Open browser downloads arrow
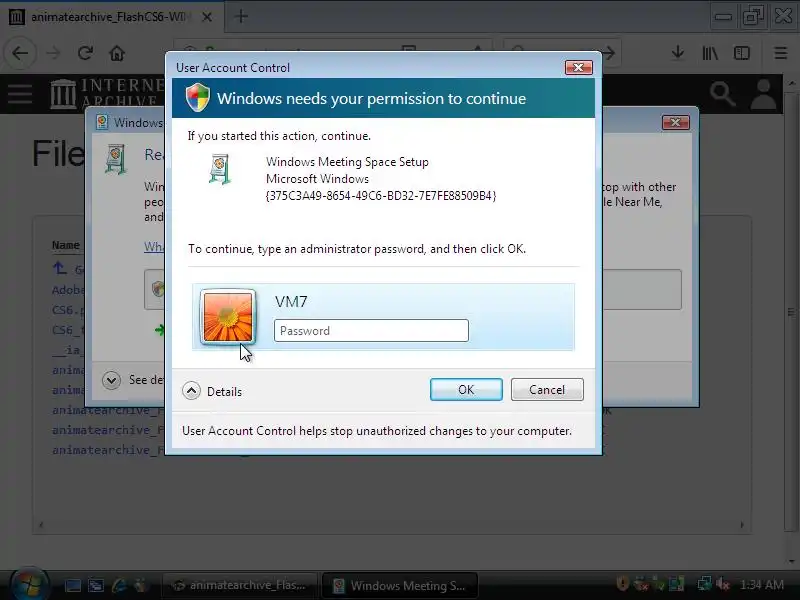Image resolution: width=800 pixels, height=600 pixels. click(678, 53)
